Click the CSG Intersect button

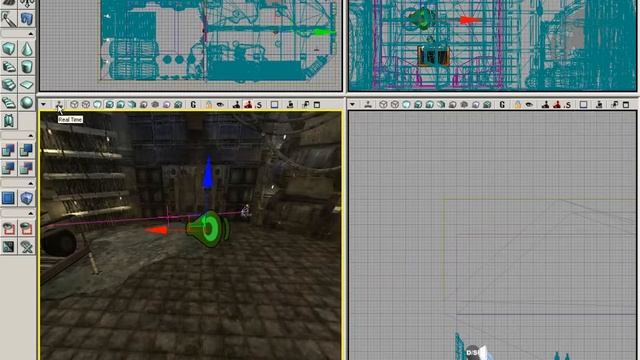tap(9, 168)
